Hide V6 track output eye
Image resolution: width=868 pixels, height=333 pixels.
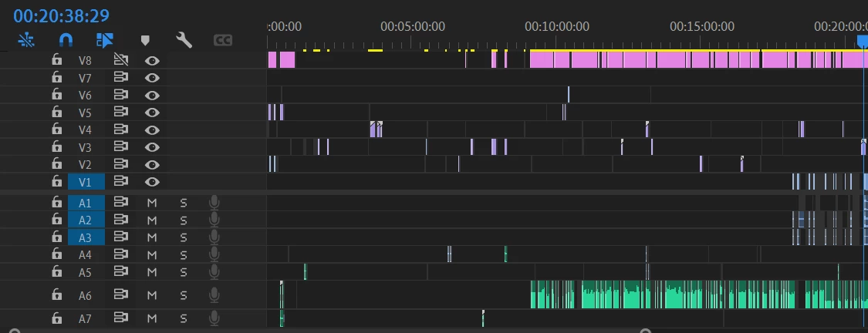(152, 95)
